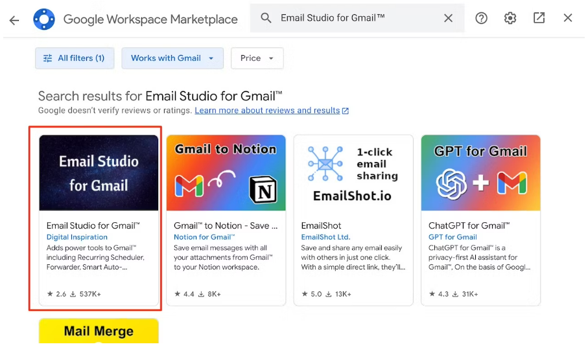The width and height of the screenshot is (588, 364).
Task: Click the Google Workspace Marketplace logo
Action: pos(44,19)
